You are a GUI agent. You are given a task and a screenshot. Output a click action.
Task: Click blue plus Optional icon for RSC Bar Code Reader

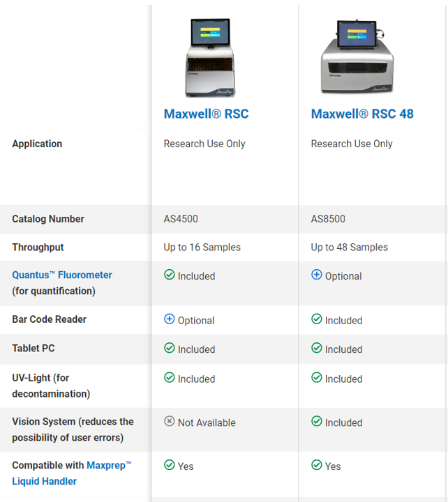click(x=169, y=319)
